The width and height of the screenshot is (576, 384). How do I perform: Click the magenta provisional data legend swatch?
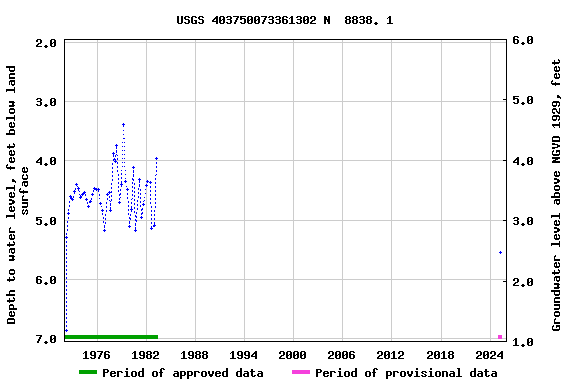(x=301, y=372)
